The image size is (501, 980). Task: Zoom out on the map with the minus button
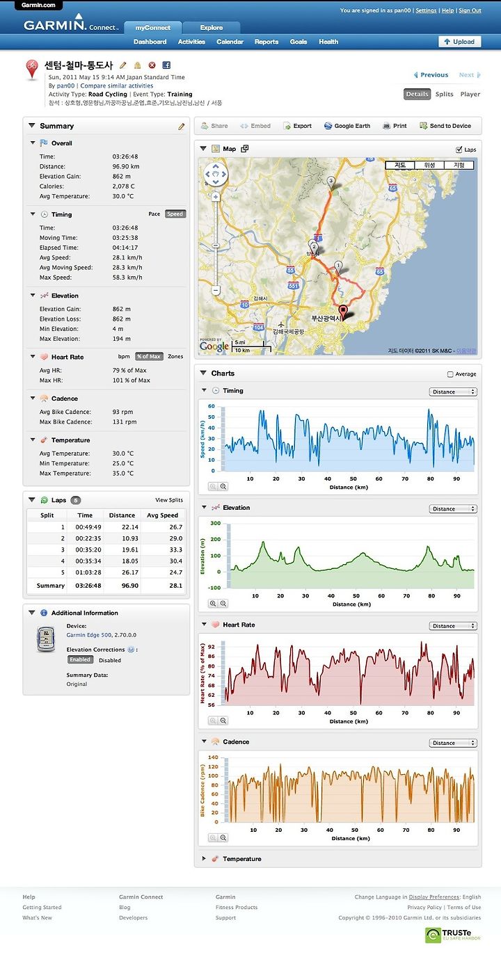point(216,290)
